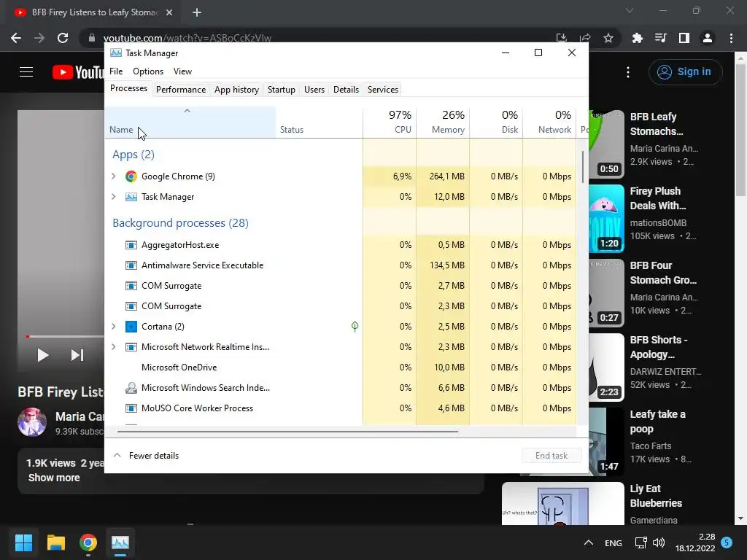747x560 pixels.
Task: Skip to the next YouTube video
Action: 77,355
